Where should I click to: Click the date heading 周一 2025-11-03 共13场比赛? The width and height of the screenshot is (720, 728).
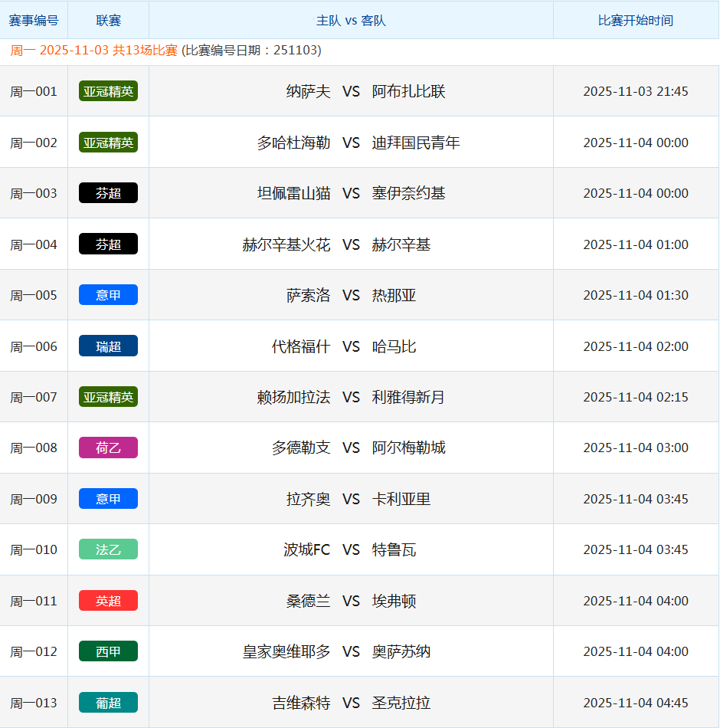point(93,51)
